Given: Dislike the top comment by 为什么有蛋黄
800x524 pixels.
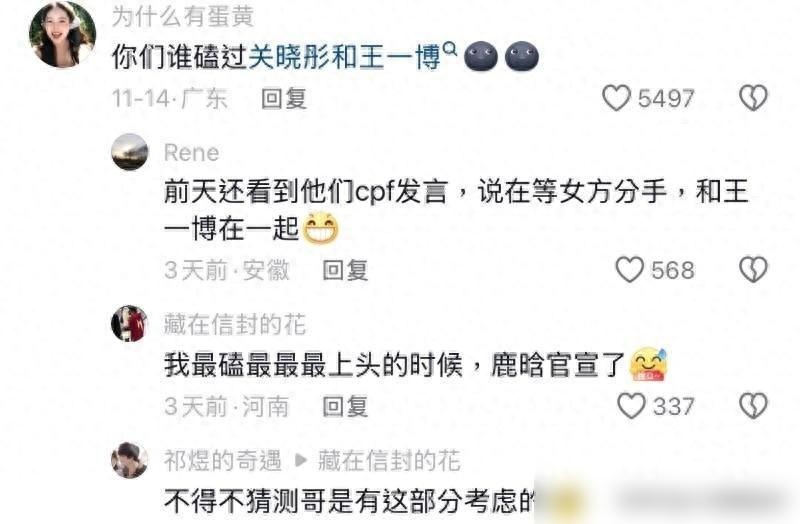Looking at the screenshot, I should point(754,97).
